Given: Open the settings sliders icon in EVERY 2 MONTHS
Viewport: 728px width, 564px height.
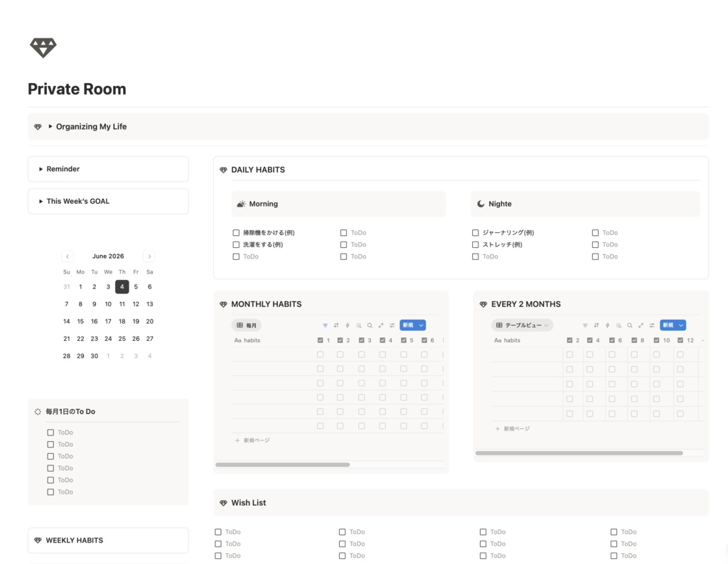Looking at the screenshot, I should (x=652, y=325).
